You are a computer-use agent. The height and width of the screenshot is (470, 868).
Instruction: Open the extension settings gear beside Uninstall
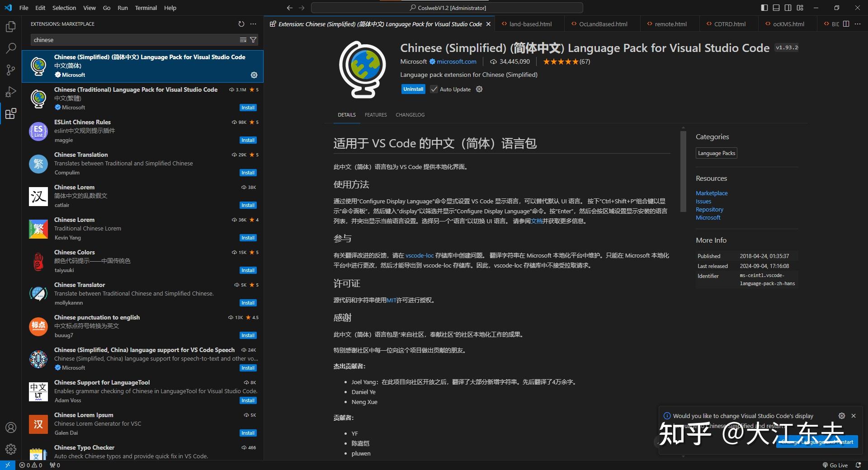click(479, 89)
